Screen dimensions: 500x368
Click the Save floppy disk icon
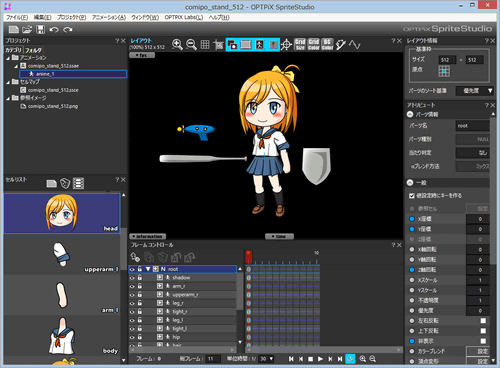tap(40, 29)
